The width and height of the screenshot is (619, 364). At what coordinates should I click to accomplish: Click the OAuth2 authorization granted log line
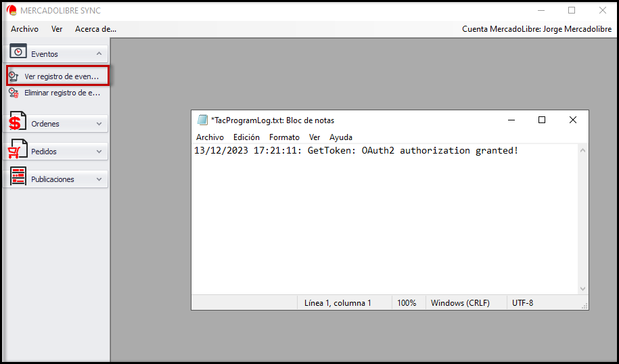coord(356,150)
